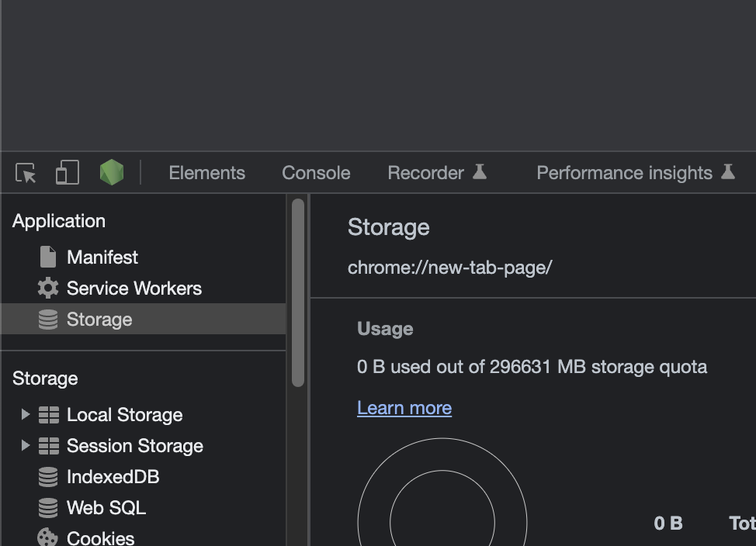Select the IndexedDB database icon
The image size is (756, 546).
pos(47,476)
